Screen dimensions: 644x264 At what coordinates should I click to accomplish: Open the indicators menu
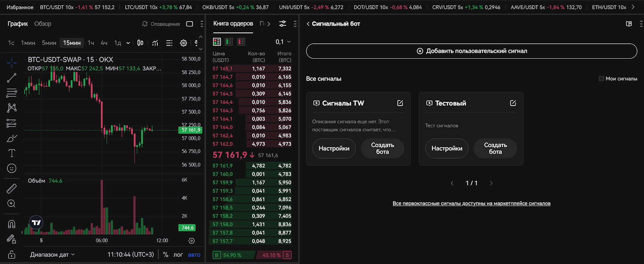click(155, 43)
